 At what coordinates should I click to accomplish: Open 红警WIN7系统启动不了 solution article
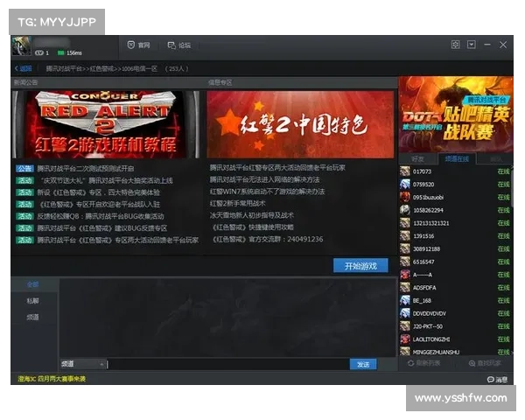[x=267, y=192]
